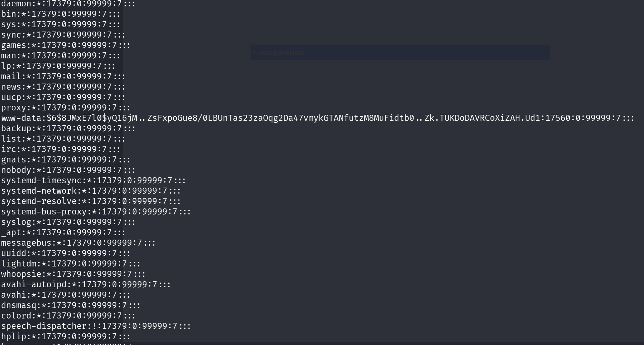Select the whoopsie:*:17379 line
Viewport: 644px width, 345px height.
(x=73, y=274)
